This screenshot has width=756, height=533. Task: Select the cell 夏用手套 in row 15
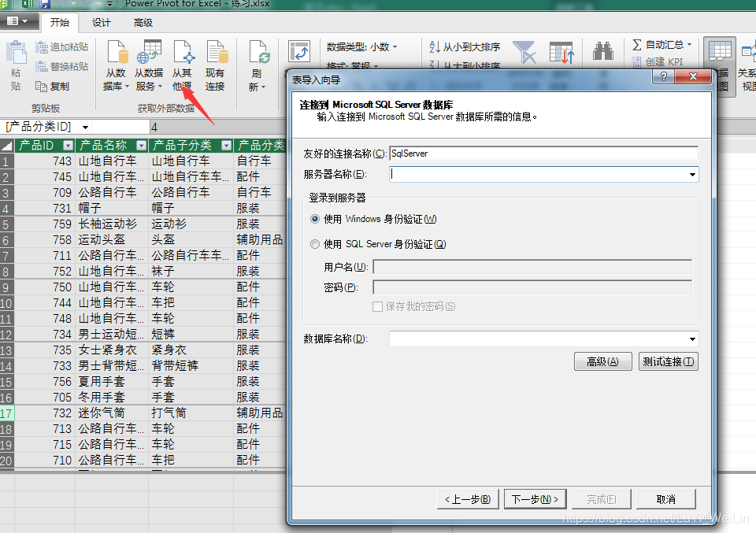(112, 382)
